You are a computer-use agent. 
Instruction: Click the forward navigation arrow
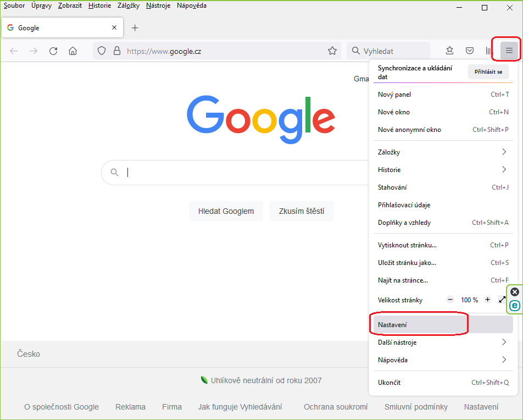click(34, 51)
